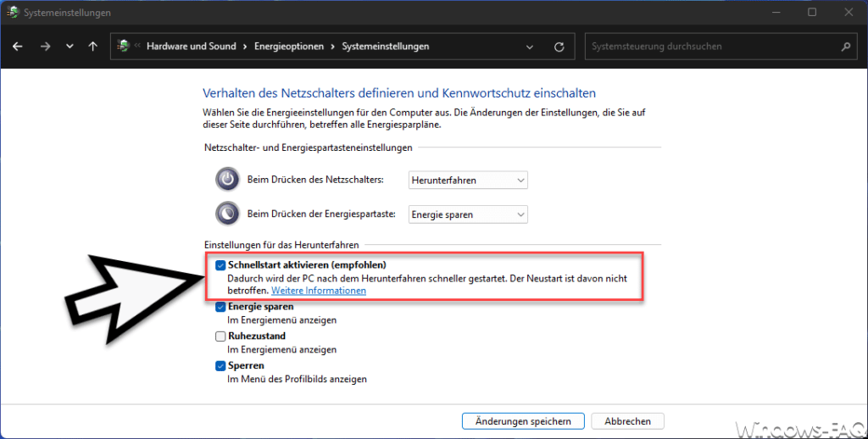Click the Einstellungen für das Herunterfahren heading
Viewport: 868px width, 439px height.
click(x=281, y=245)
